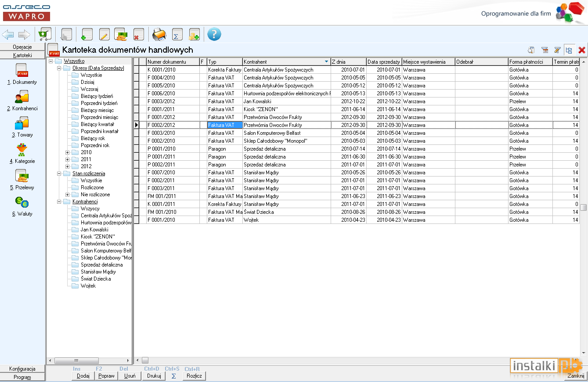Click the toolbar icon with money and coins
Screen dimensions: 588x382
[x=121, y=34]
